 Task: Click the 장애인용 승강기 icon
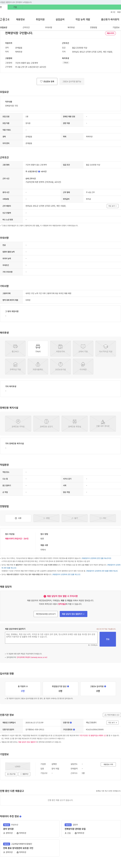(46, 424)
